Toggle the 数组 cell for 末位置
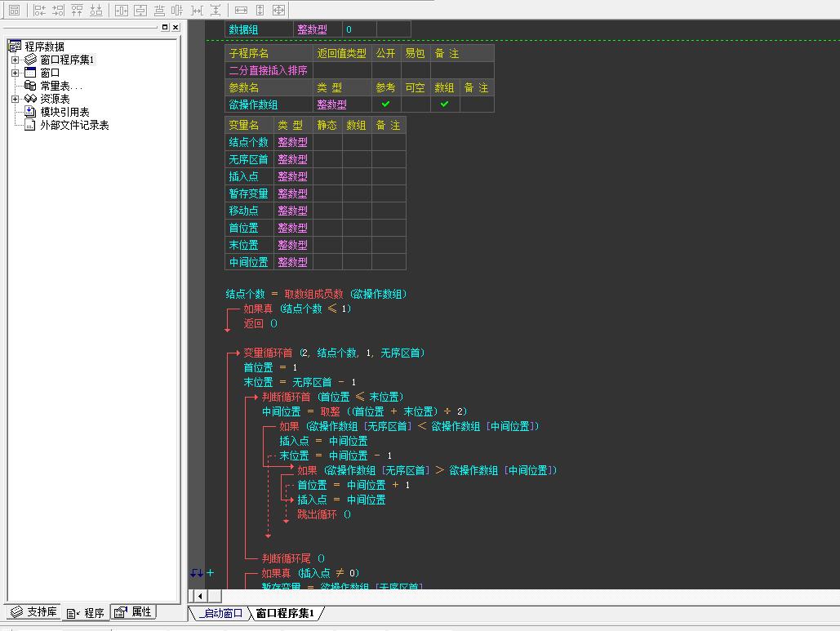Viewport: 840px width, 631px height. point(357,245)
